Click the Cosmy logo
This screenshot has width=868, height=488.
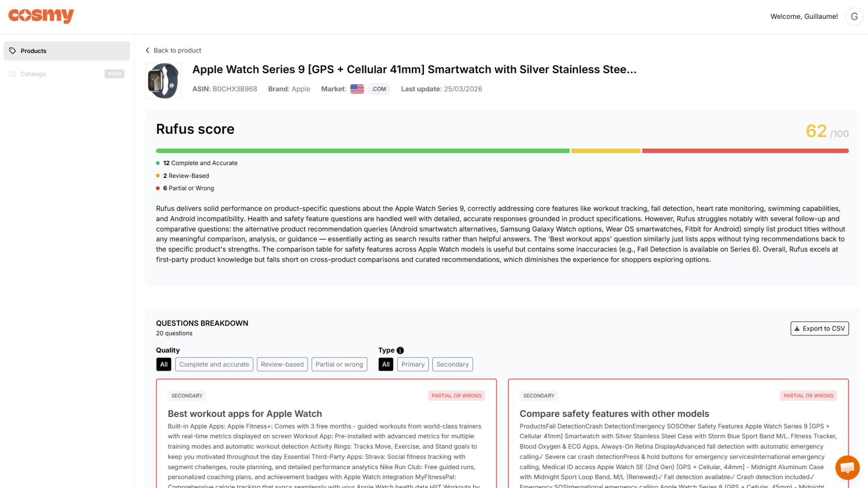click(x=41, y=16)
